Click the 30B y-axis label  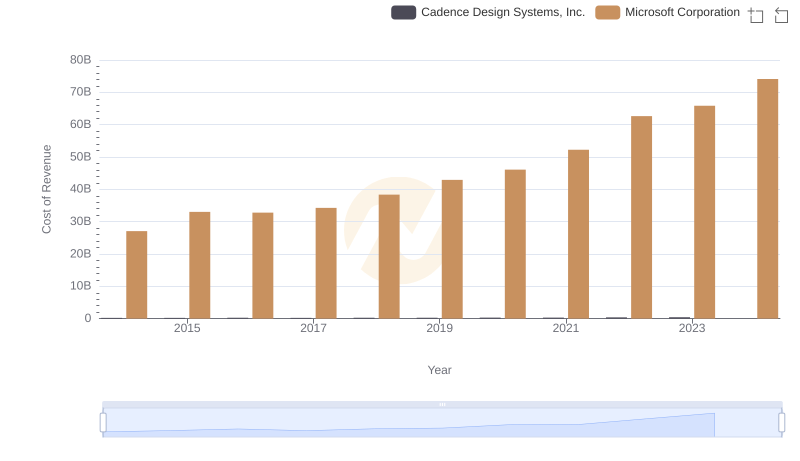tap(81, 221)
